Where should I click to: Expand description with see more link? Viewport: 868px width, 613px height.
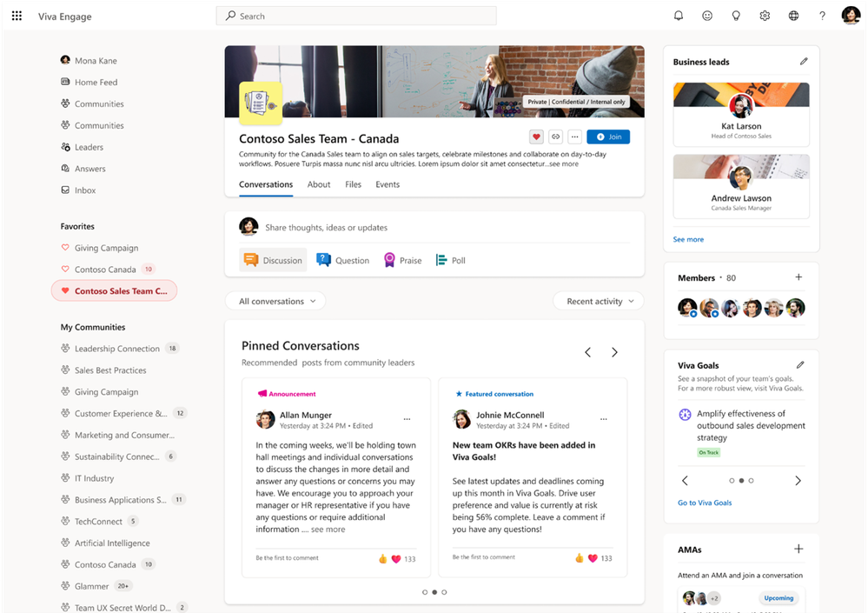564,164
